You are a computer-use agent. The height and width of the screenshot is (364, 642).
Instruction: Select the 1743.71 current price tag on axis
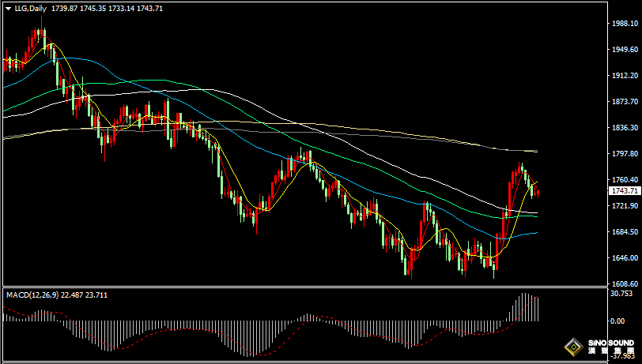tap(624, 191)
